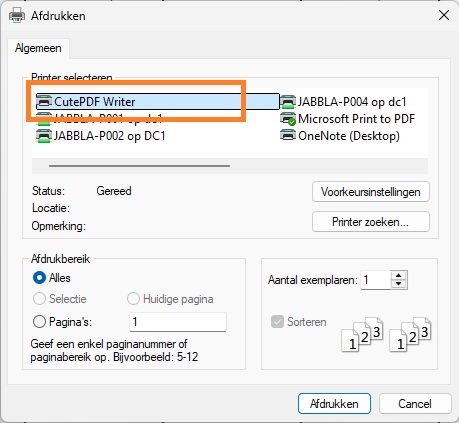Select the Alles radio button
The height and width of the screenshot is (423, 459).
coord(39,278)
